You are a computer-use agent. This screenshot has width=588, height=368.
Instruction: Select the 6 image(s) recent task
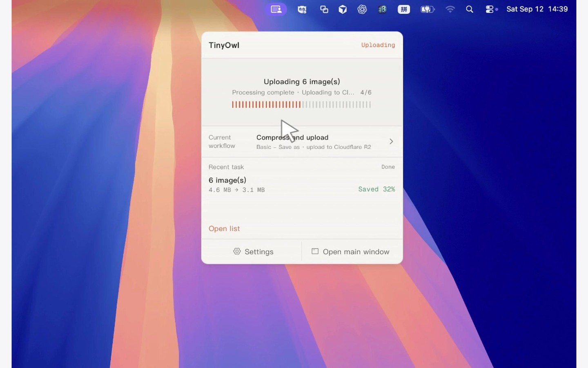coord(227,180)
